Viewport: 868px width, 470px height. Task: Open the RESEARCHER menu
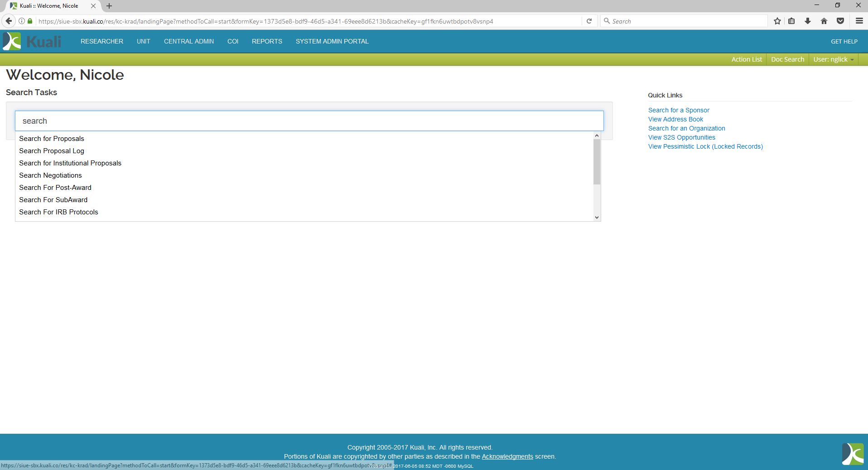[102, 41]
